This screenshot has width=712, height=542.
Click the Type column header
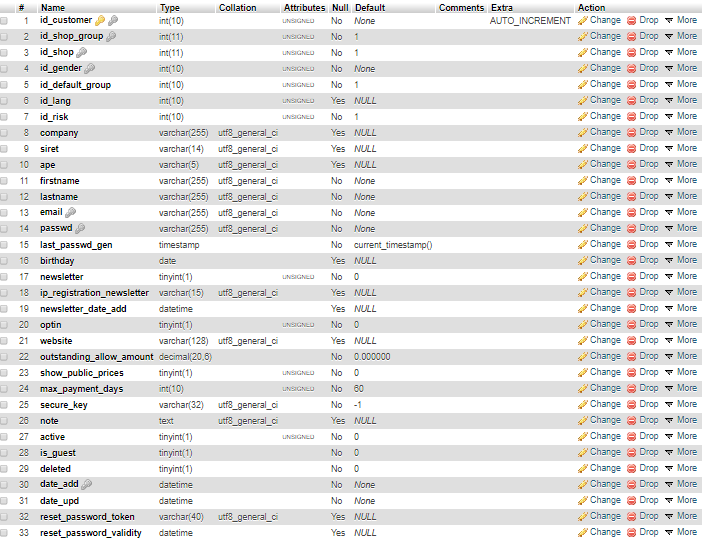[170, 8]
